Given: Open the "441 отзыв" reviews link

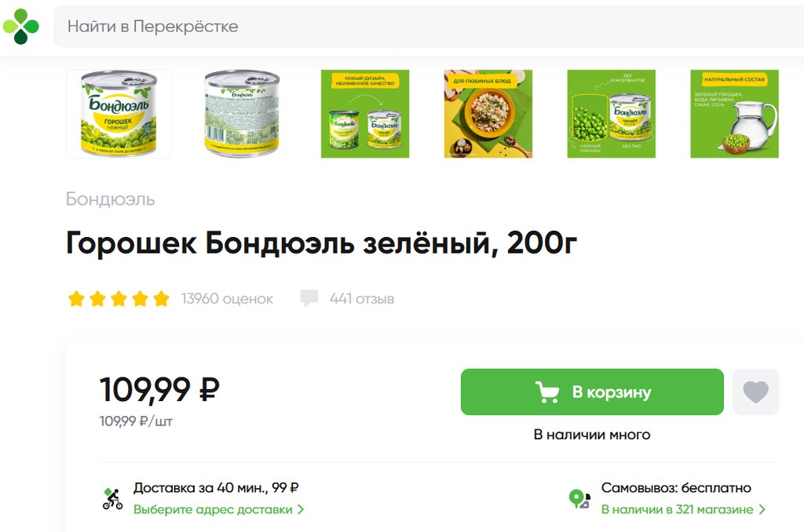Looking at the screenshot, I should 361,299.
